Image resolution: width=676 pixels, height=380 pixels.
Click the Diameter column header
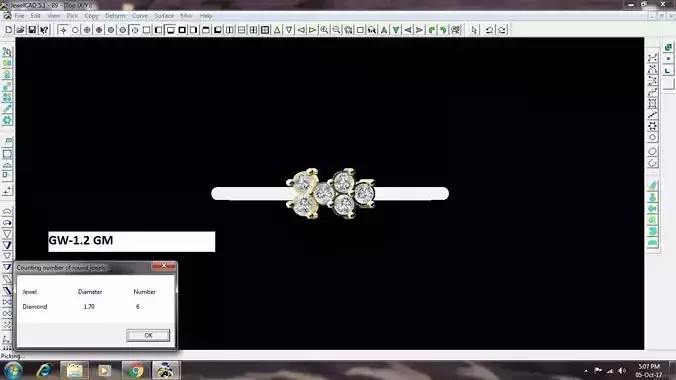90,292
